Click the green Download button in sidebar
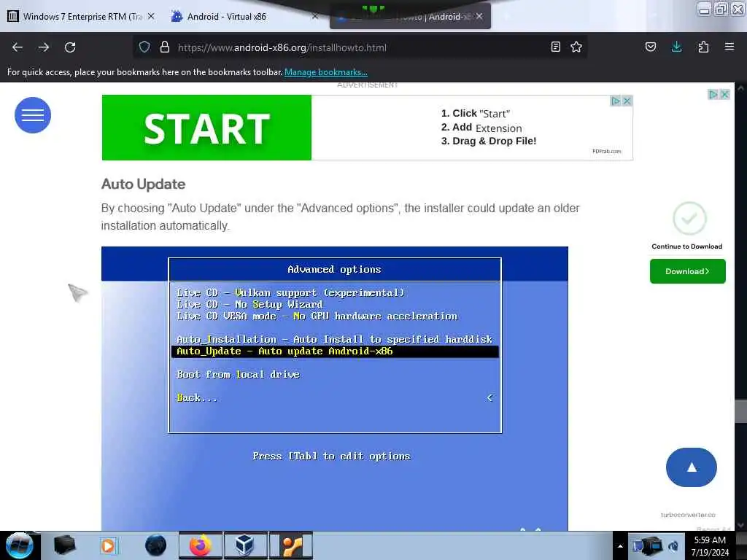Screen dimensions: 747x560 [x=687, y=271]
